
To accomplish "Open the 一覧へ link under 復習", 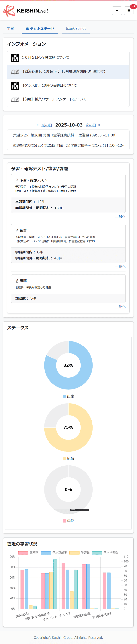I will click(120, 267).
